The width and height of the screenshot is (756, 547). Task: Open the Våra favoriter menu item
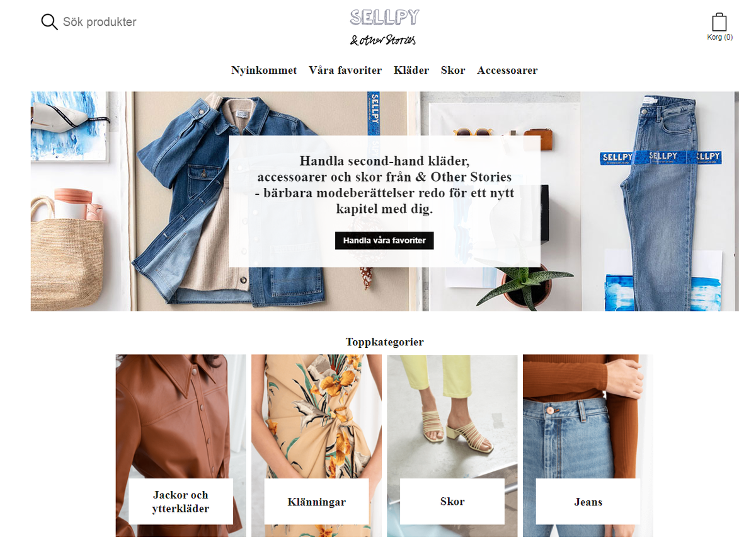pyautogui.click(x=345, y=71)
